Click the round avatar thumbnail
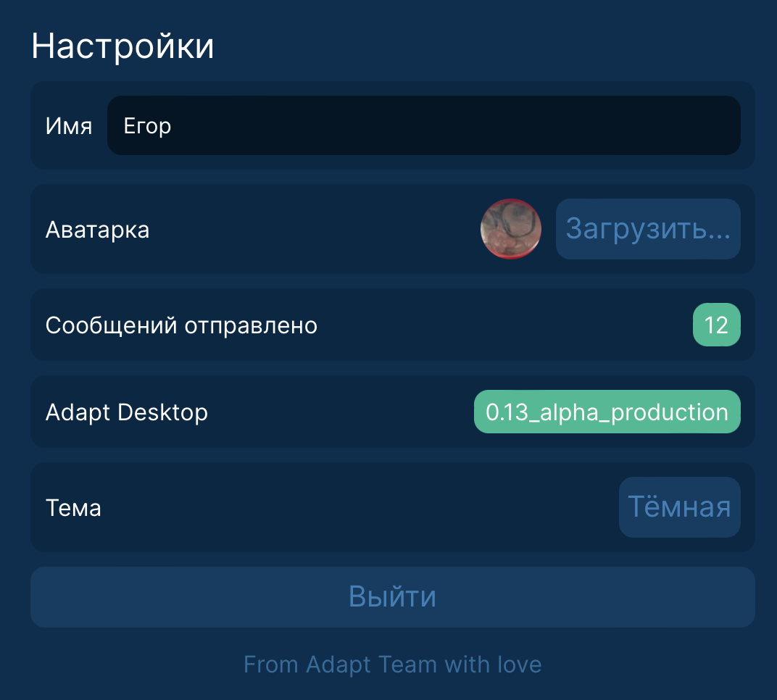The image size is (777, 700). 511,229
